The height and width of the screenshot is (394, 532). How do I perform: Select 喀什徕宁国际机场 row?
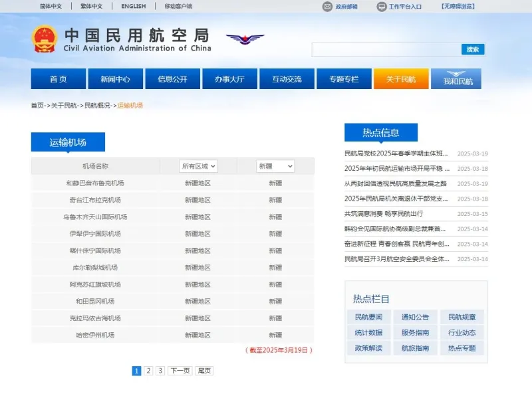pos(172,251)
